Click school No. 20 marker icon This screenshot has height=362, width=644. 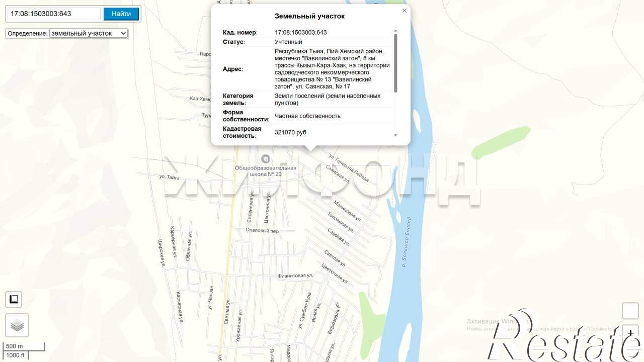[x=266, y=159]
